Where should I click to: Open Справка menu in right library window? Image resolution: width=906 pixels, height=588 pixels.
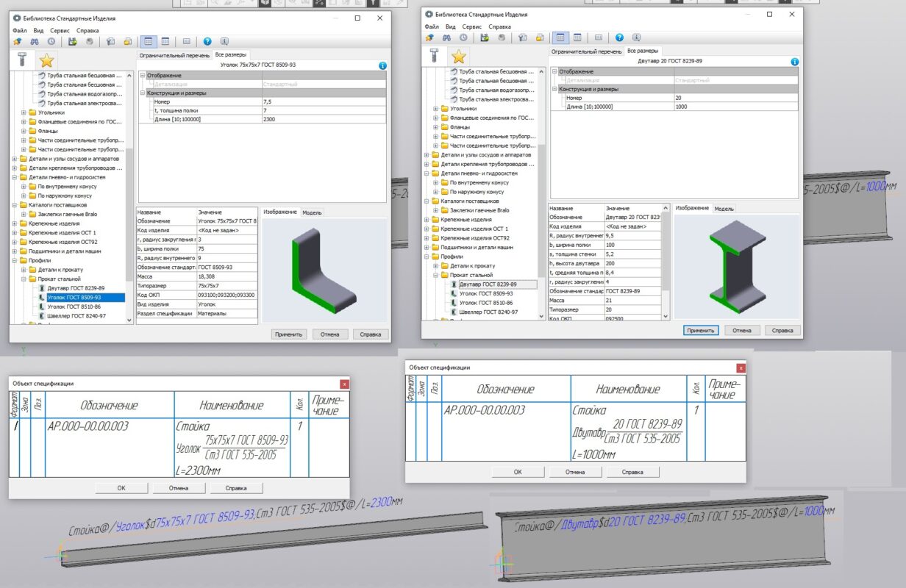point(499,26)
